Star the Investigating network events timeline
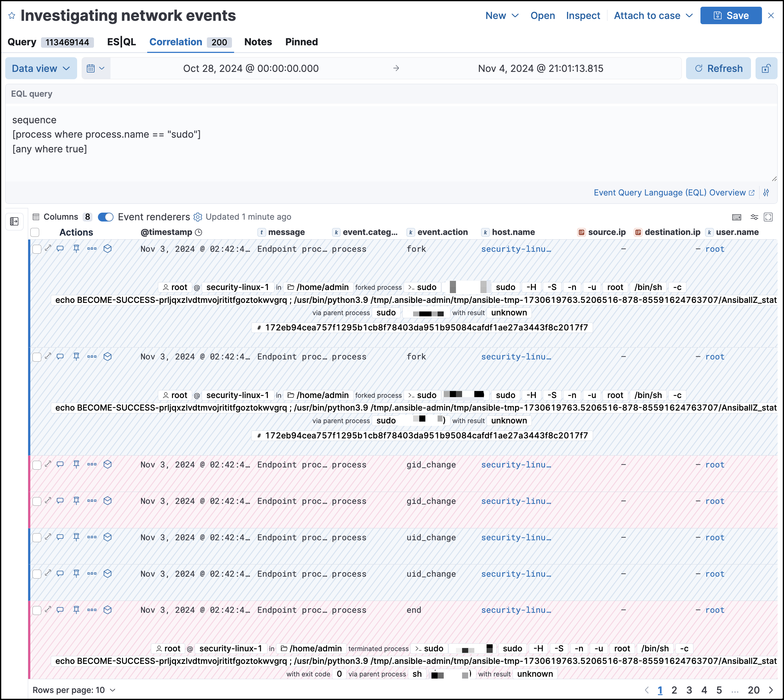Image resolution: width=784 pixels, height=700 pixels. point(12,15)
